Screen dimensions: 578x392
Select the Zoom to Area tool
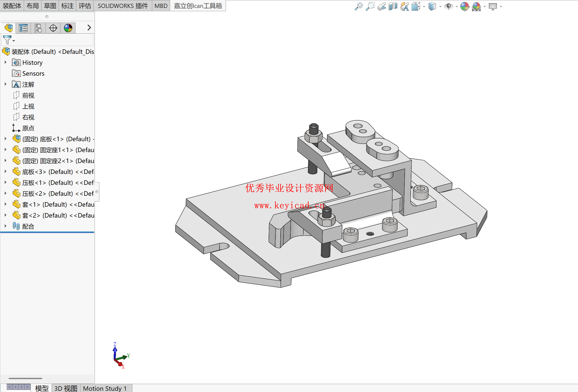370,6
